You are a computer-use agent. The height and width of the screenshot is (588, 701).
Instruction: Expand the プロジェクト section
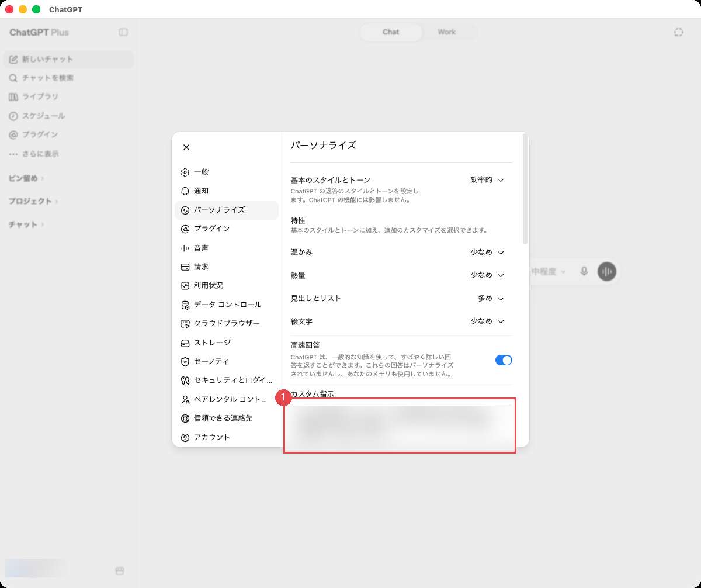34,201
